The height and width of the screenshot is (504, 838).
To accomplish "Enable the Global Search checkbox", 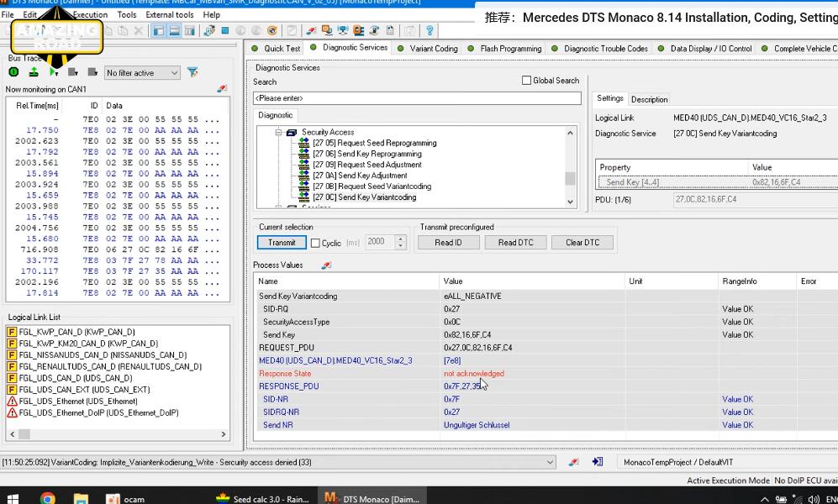I will (526, 80).
